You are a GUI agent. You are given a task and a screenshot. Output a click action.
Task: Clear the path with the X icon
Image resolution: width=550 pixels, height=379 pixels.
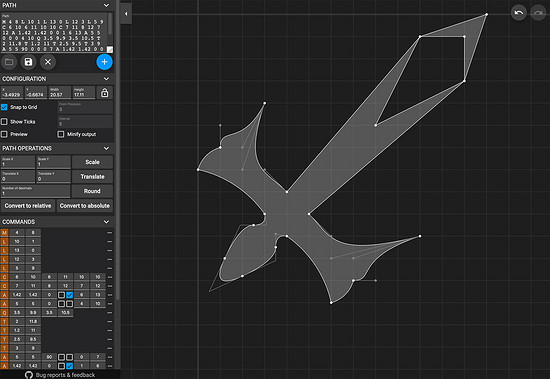[x=48, y=62]
